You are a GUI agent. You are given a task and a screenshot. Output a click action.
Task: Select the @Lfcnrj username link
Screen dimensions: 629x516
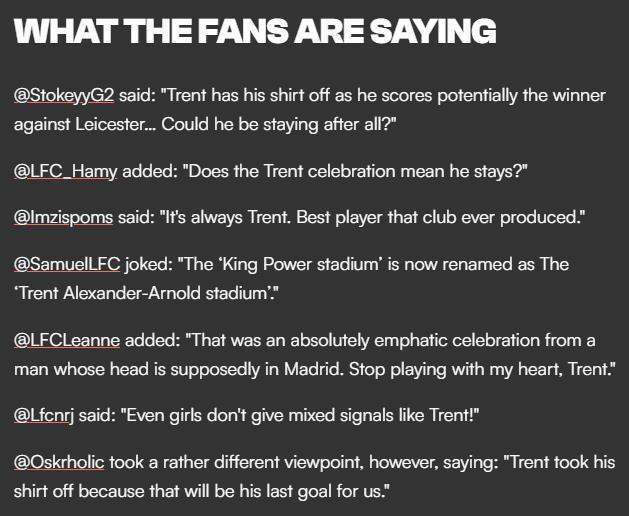tap(44, 415)
